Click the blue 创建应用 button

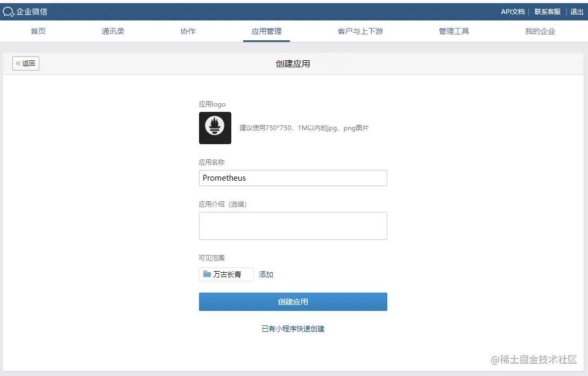click(x=293, y=302)
